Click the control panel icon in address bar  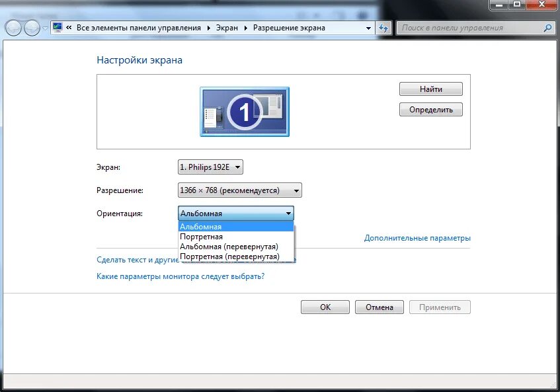coord(57,28)
